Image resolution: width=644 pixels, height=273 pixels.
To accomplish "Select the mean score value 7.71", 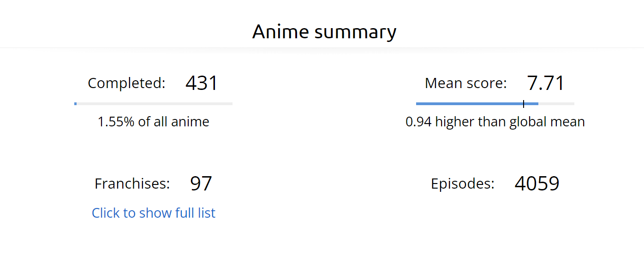I will (x=546, y=83).
